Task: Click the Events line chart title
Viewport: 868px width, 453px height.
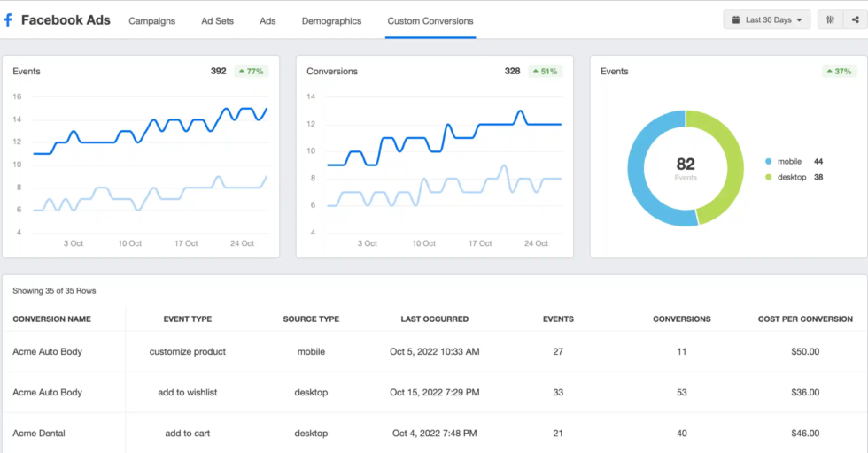Action: click(27, 72)
